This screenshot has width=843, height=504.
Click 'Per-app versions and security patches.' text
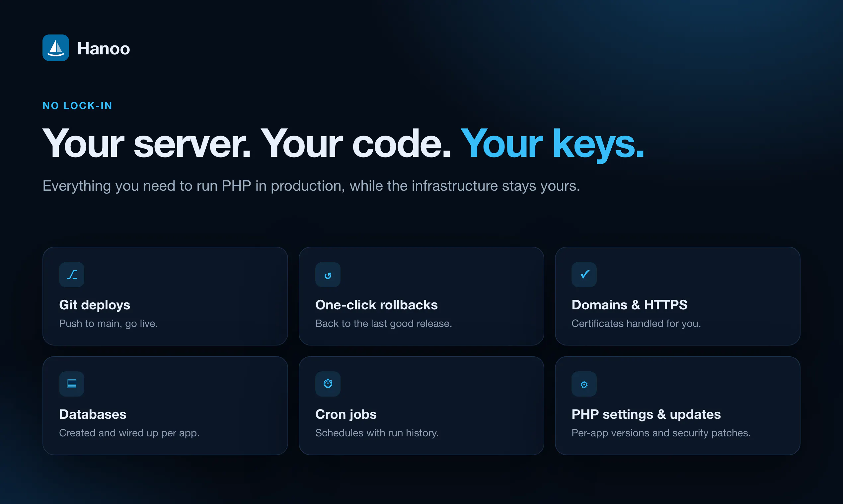click(x=661, y=433)
